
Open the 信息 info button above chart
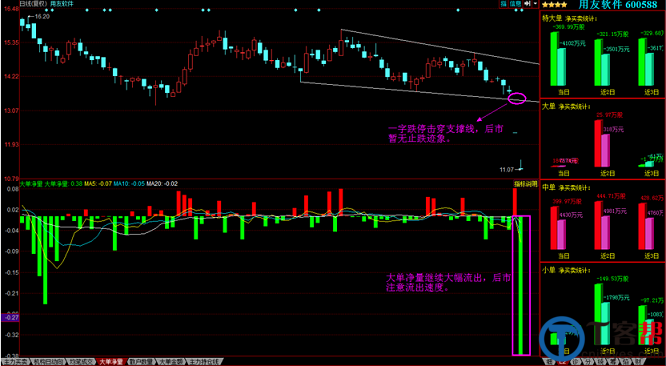(x=515, y=3)
